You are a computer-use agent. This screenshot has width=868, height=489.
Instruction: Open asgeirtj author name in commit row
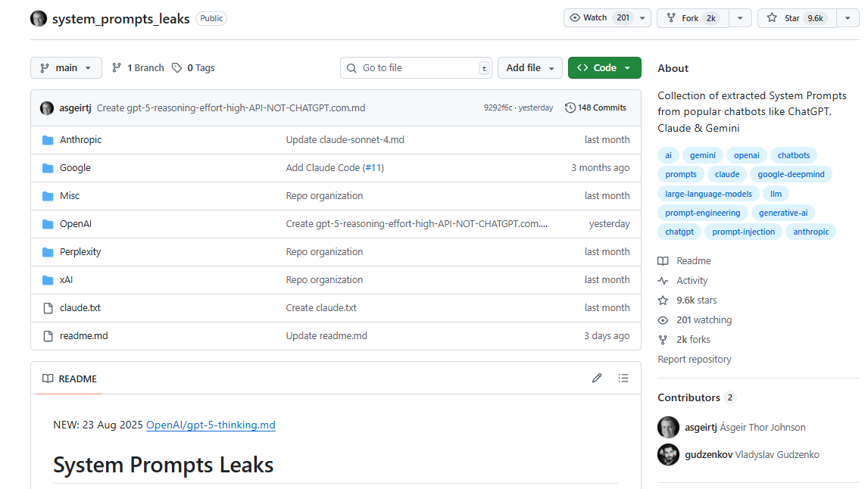tap(75, 107)
